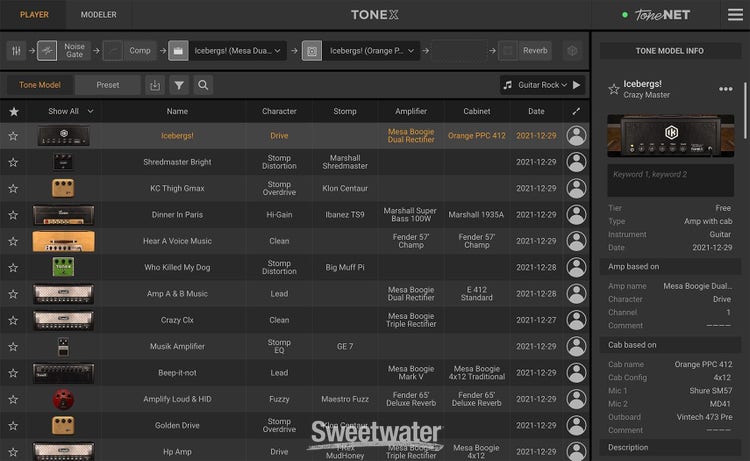
Task: Select the Who Killed My Dog pedal thumbnail
Action: point(63,267)
